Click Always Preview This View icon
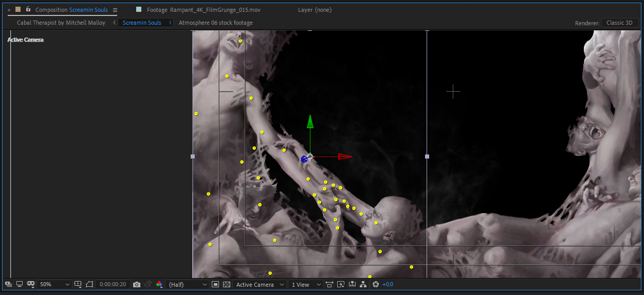Viewport: 644px width, 295px height. click(8, 284)
